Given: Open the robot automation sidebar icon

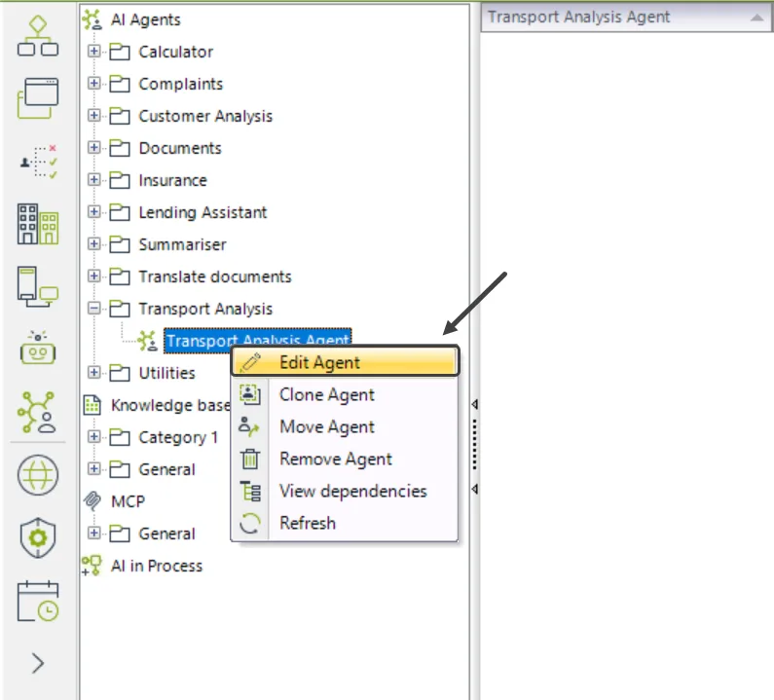Looking at the screenshot, I should click(x=38, y=348).
